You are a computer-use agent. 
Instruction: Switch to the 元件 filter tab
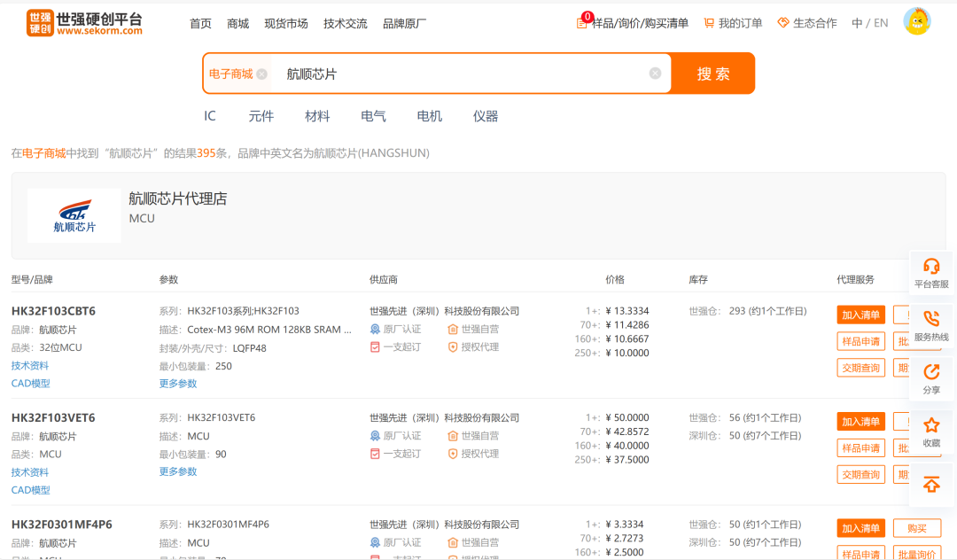click(x=261, y=115)
